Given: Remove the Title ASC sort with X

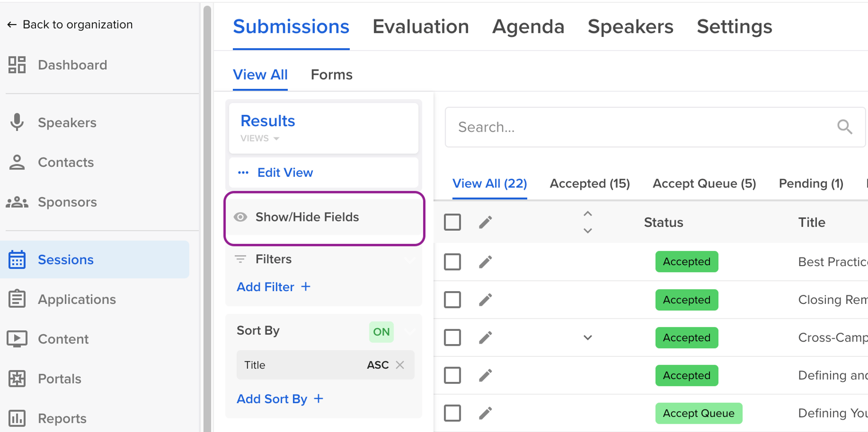Looking at the screenshot, I should point(400,365).
